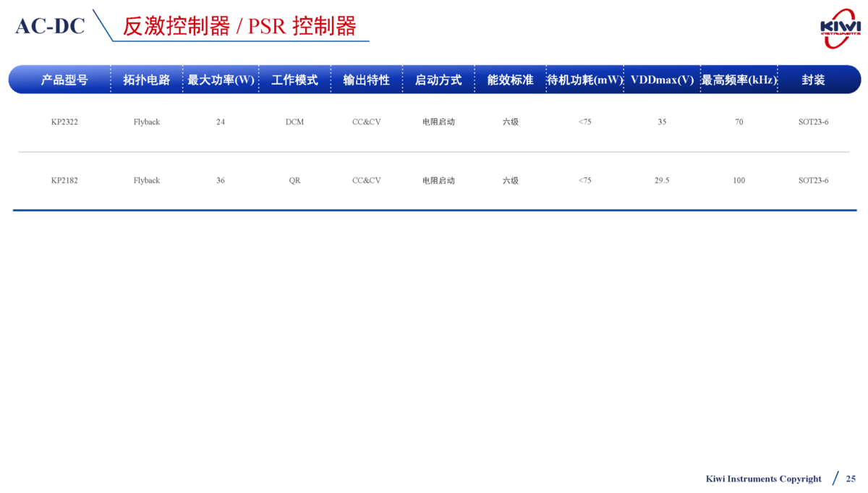Click the Kiwi Instruments Copyright footer text
Screen dimensions: 868x493
[x=763, y=479]
